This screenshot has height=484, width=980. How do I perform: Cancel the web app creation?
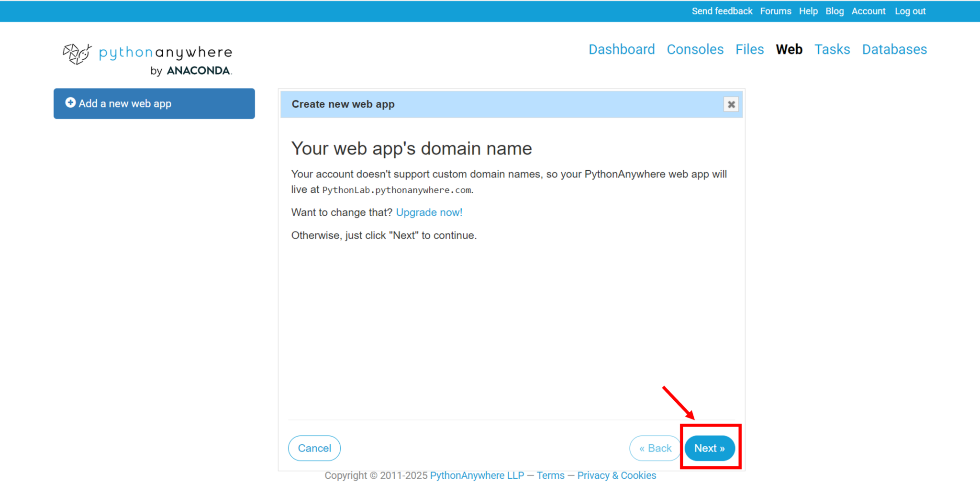[x=314, y=448]
